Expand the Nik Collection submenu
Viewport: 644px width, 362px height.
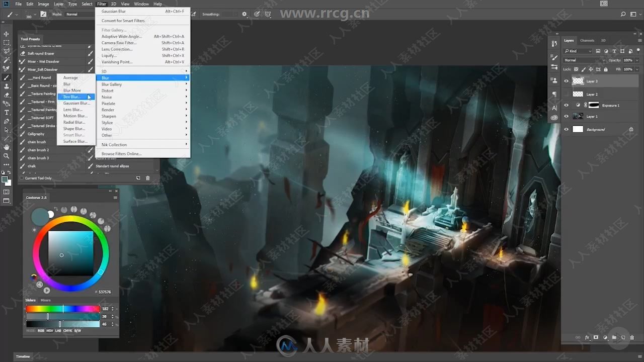(143, 145)
